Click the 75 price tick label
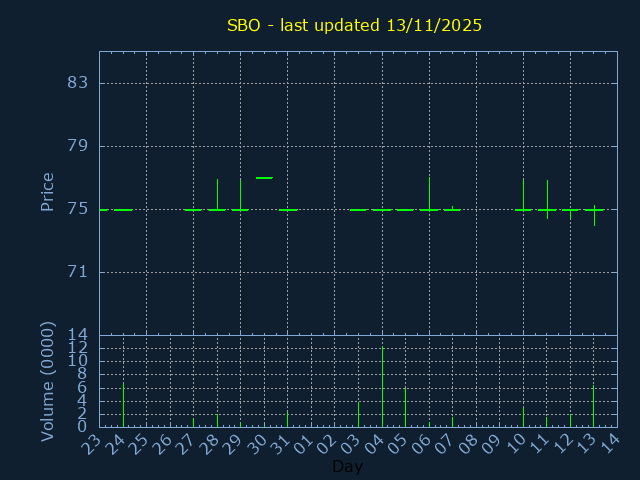Screen dimensions: 640x480 pos(78,209)
